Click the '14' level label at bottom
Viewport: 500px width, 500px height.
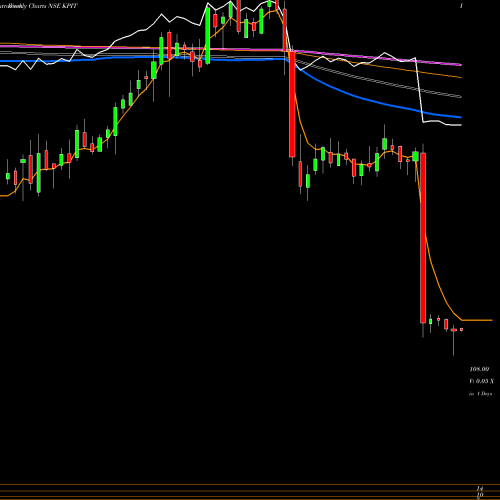(x=480, y=488)
